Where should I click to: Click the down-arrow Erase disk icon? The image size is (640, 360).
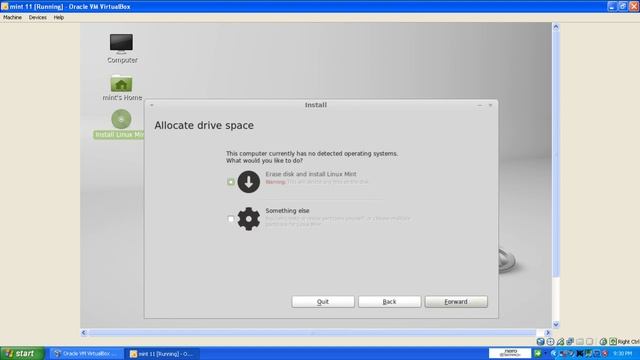tap(249, 182)
